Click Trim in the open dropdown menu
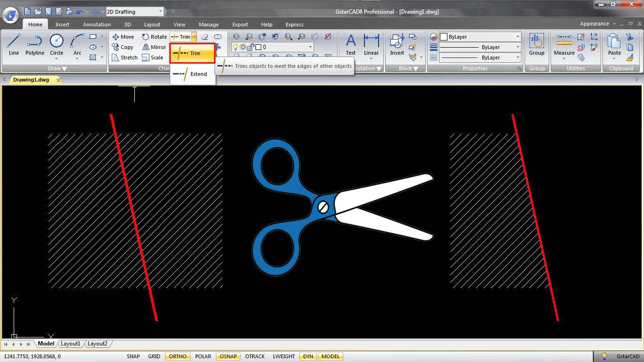 click(192, 53)
